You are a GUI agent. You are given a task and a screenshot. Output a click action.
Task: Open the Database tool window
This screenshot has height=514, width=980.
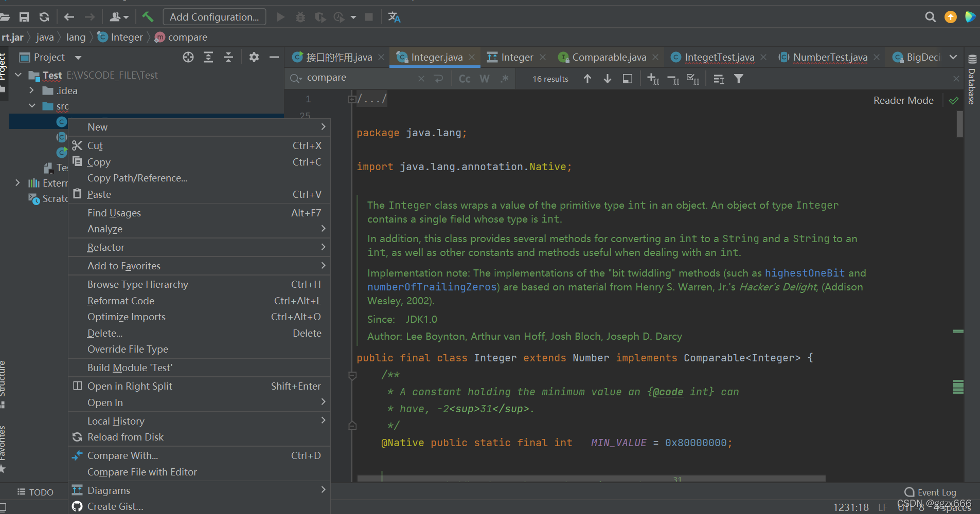click(972, 79)
